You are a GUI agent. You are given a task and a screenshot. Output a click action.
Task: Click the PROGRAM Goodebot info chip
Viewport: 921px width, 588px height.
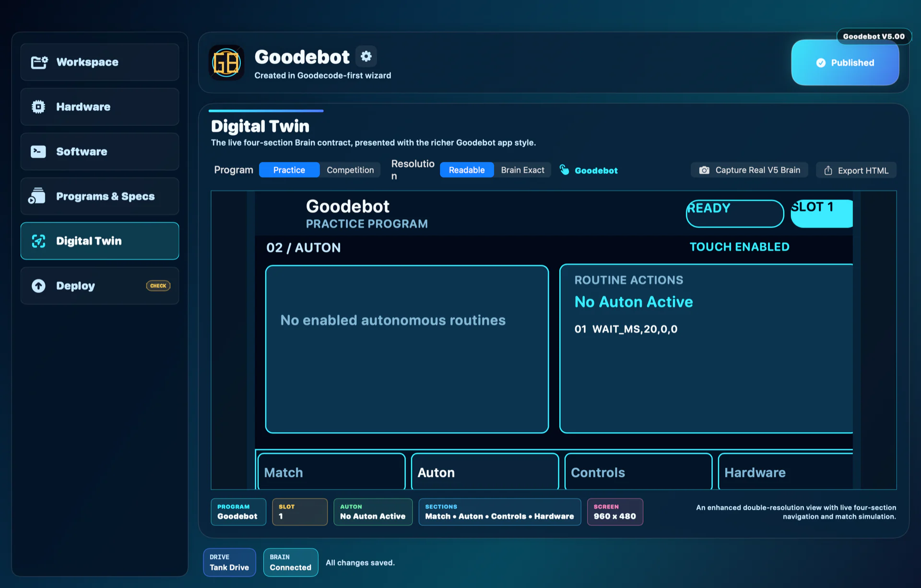(x=238, y=512)
